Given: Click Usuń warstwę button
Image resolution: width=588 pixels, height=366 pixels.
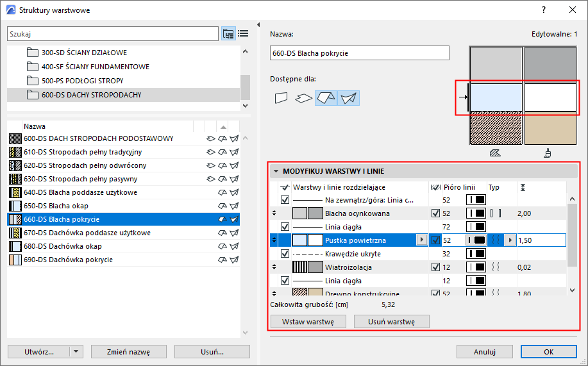Looking at the screenshot, I should (392, 321).
